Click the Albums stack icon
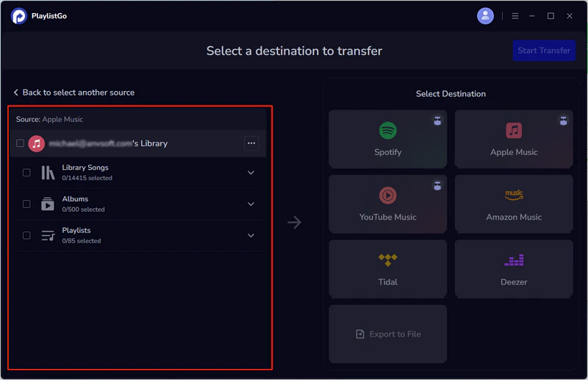The width and height of the screenshot is (588, 380). point(48,204)
